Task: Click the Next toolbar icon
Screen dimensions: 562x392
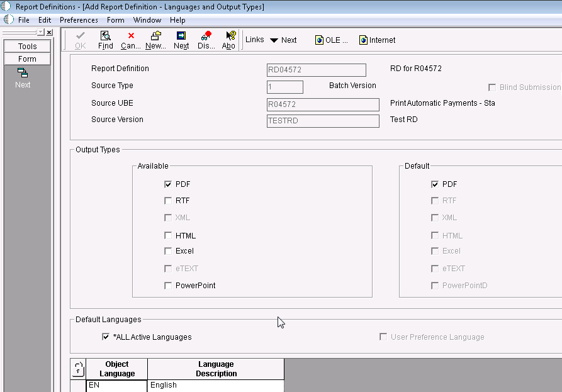Action: (181, 35)
